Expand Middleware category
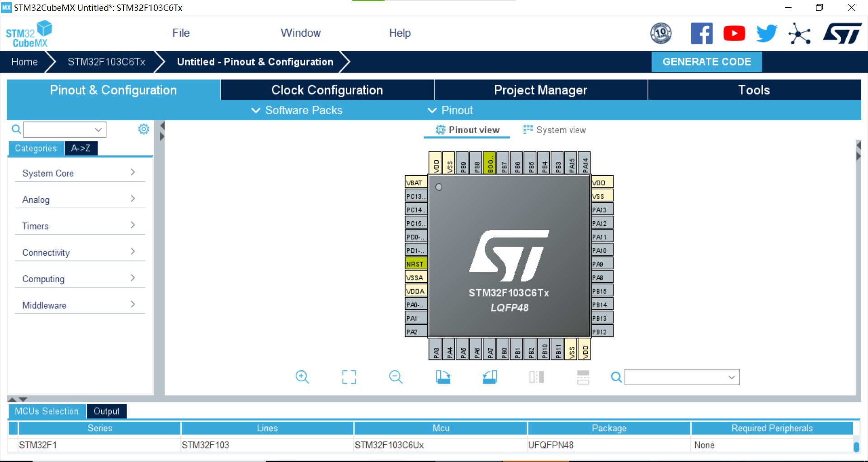Image resolution: width=868 pixels, height=462 pixels. tap(80, 305)
